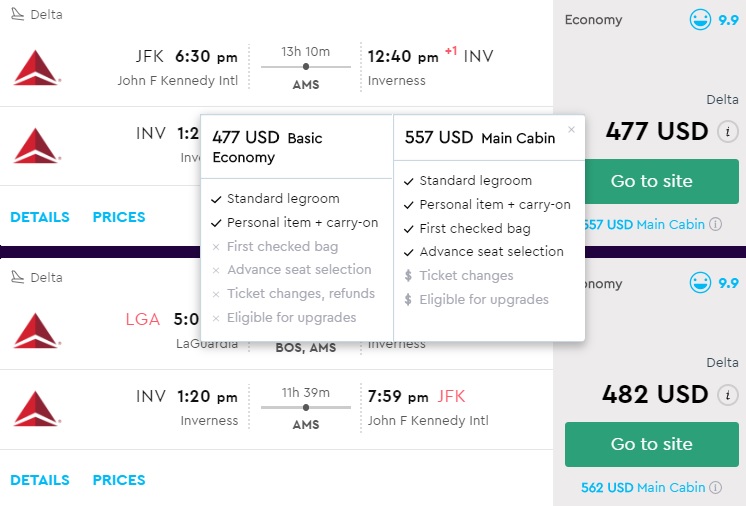
Task: Show PRICES for the 482 USD itinerary
Action: click(x=119, y=480)
